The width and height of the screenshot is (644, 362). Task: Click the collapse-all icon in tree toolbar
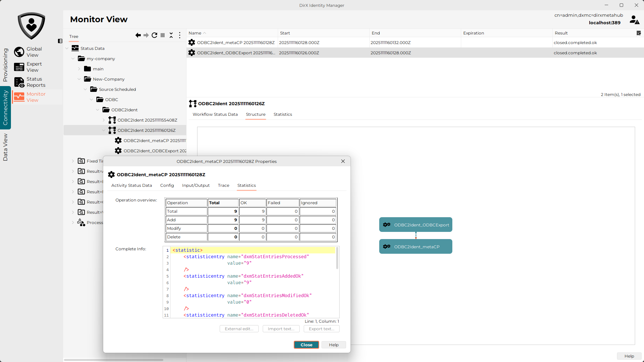tap(171, 35)
